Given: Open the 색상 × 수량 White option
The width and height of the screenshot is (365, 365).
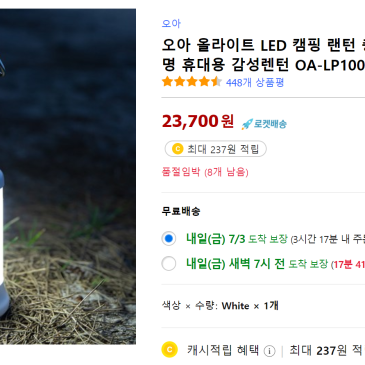Looking at the screenshot, I should (220, 306).
